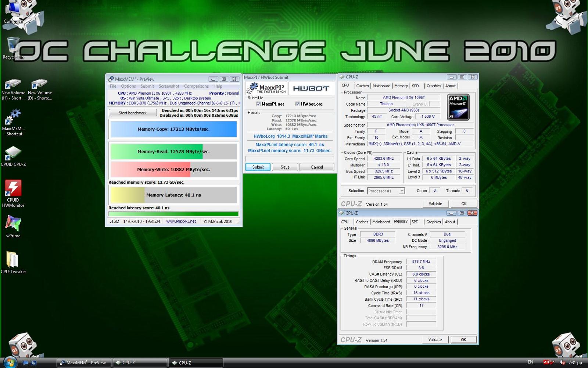Viewport: 588px width, 368px height.
Task: Click the ATI tray icon
Action: [546, 362]
